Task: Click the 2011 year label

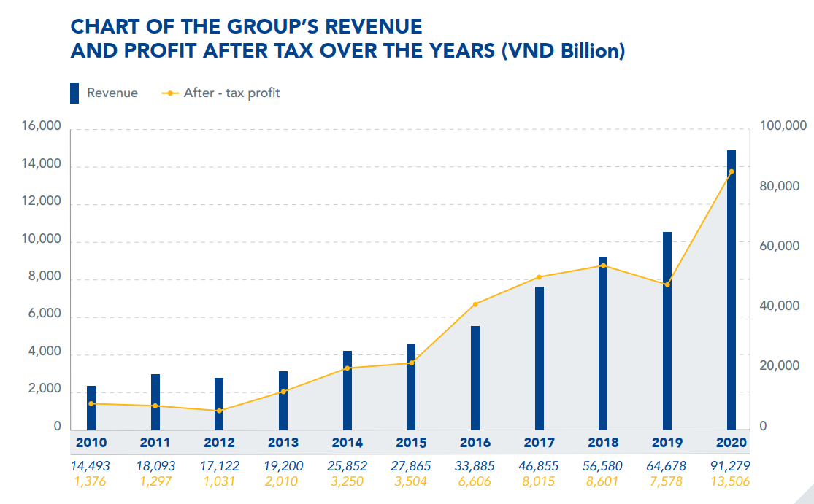Action: [155, 443]
